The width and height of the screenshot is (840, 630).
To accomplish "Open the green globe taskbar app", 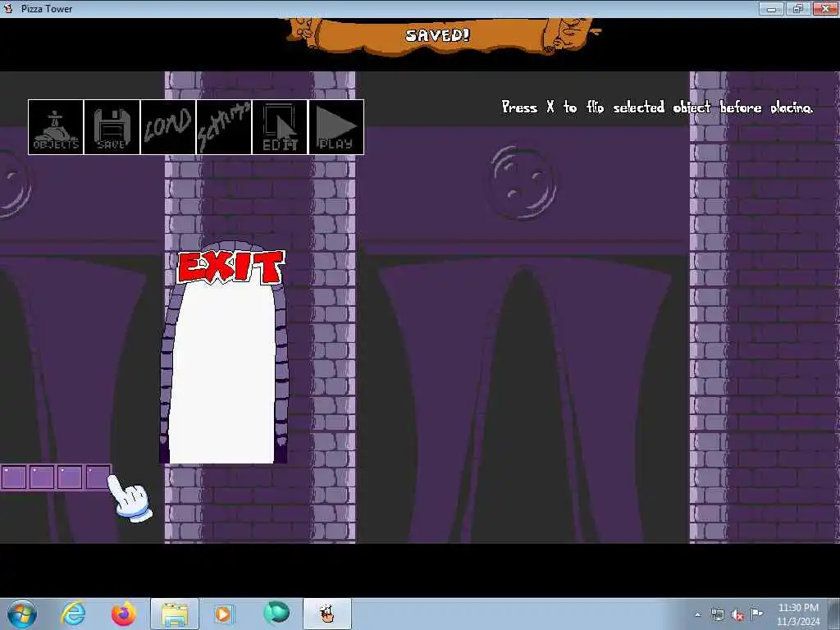I will pos(276,613).
